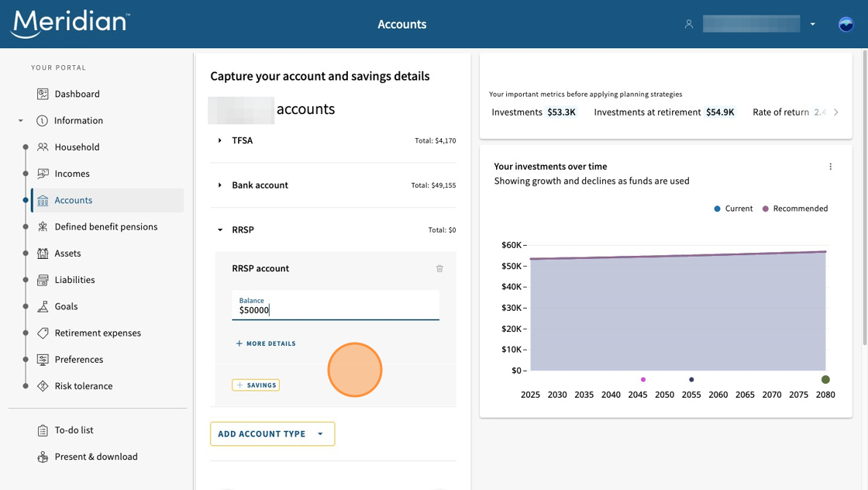
Task: Open the Add Account Type dropdown
Action: point(272,434)
